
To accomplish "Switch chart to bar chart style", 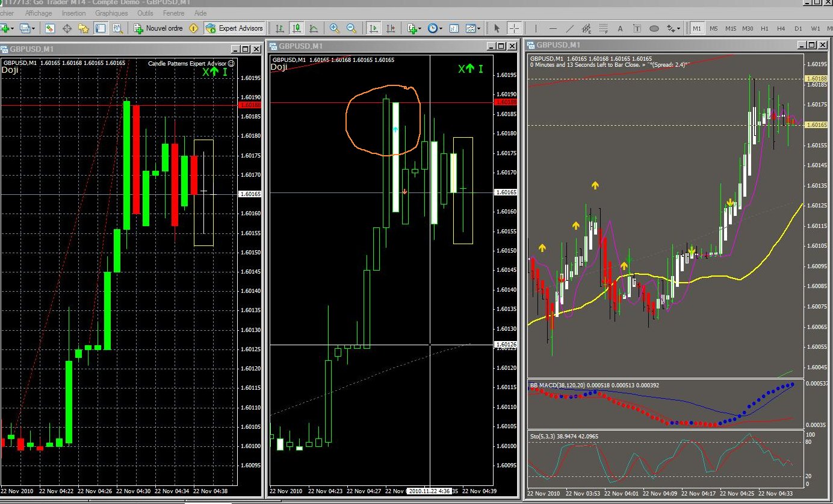I will [x=280, y=28].
